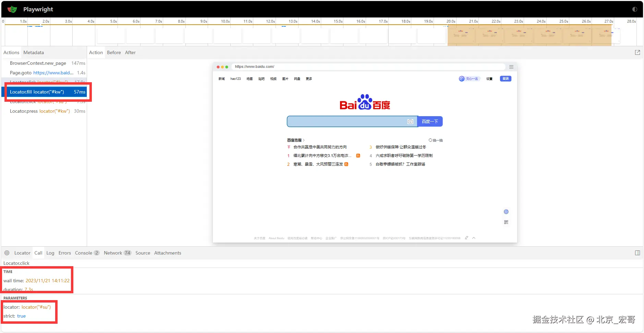Screen dimensions: 644x333
Task: Click the 百度一下 search button
Action: coord(430,122)
